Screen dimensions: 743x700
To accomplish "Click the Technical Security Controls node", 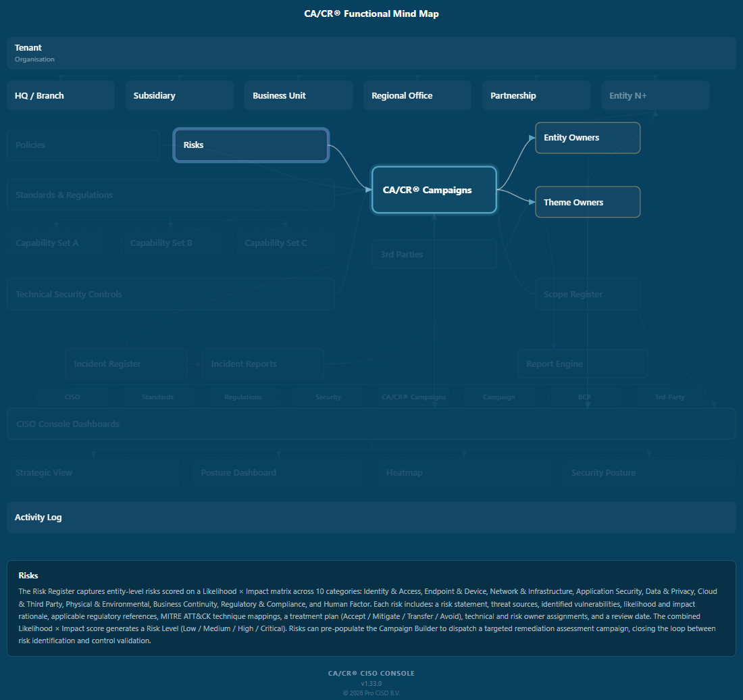I will [171, 295].
